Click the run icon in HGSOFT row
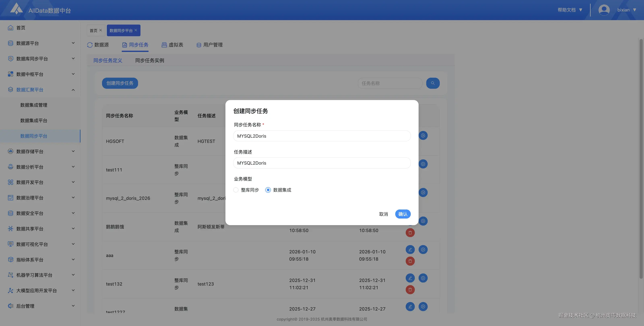This screenshot has width=644, height=326. click(x=423, y=135)
